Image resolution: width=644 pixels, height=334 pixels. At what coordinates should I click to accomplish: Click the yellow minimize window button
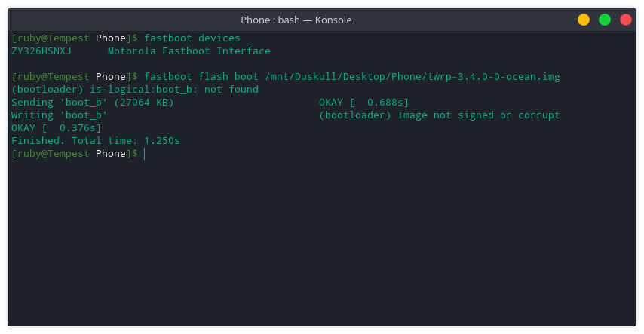tap(583, 20)
